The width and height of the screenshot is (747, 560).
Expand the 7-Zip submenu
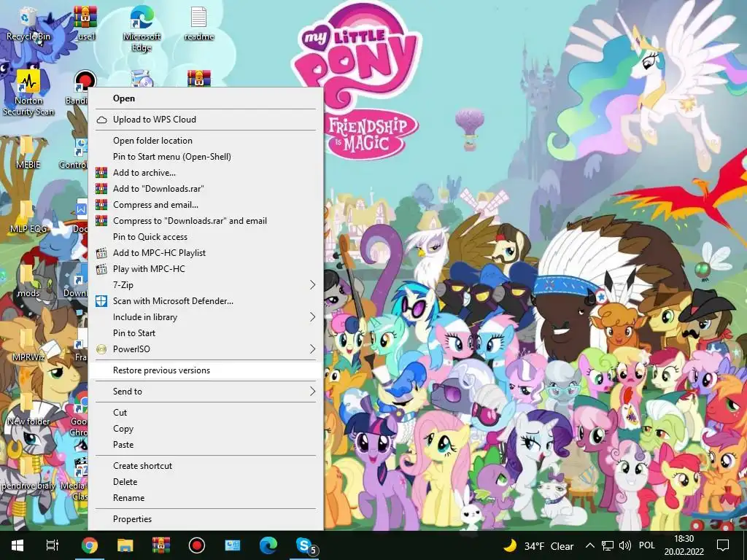(x=206, y=285)
